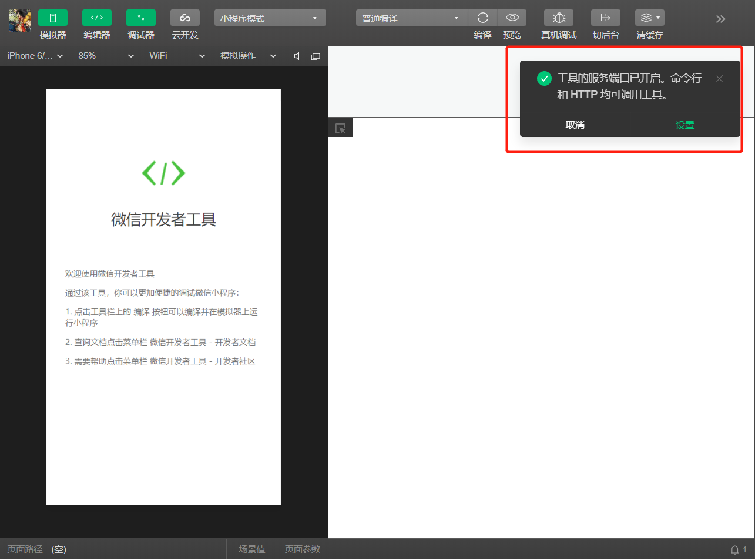This screenshot has height=560, width=755.
Task: Open the 小程序模式 mode dropdown
Action: [270, 18]
